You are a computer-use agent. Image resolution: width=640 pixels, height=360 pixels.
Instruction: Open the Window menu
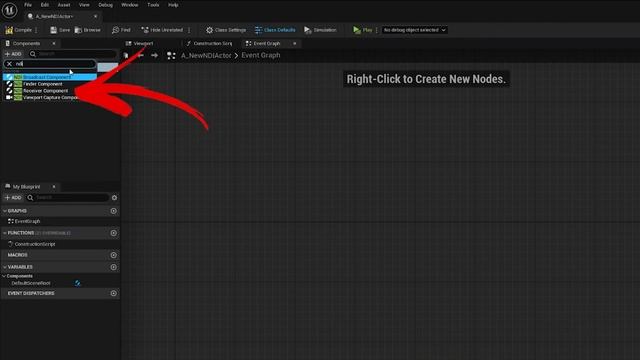click(x=130, y=5)
